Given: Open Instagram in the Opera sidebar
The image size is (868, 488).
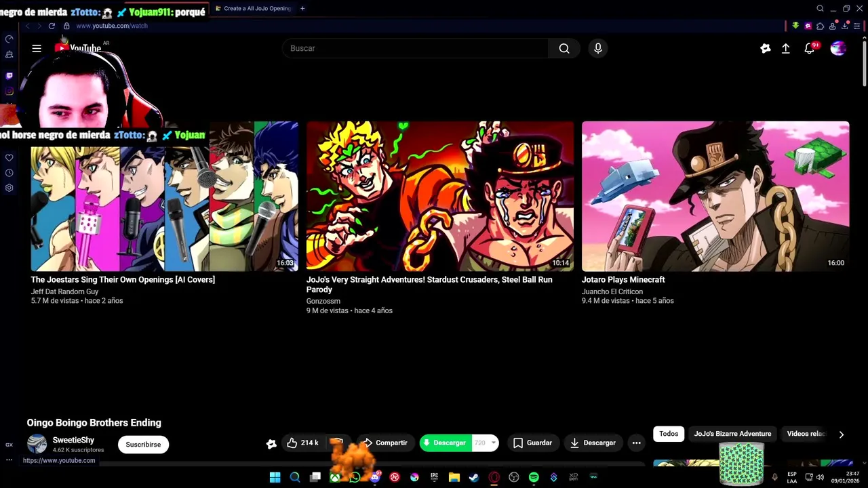Looking at the screenshot, I should [9, 91].
